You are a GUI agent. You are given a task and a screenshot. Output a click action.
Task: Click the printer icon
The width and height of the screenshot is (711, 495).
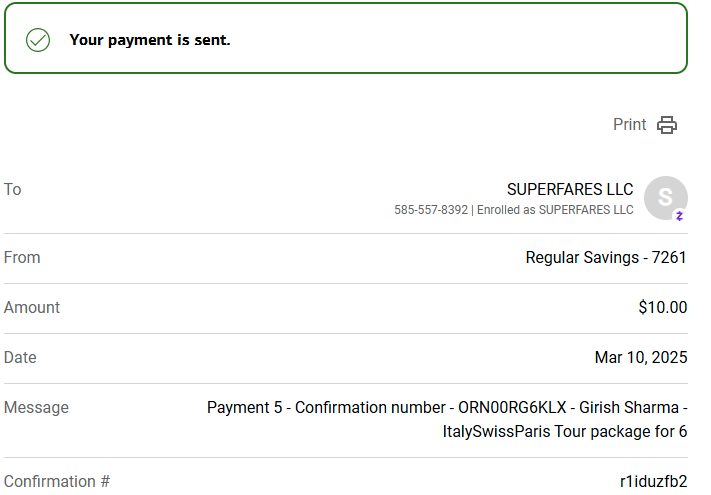coord(667,125)
